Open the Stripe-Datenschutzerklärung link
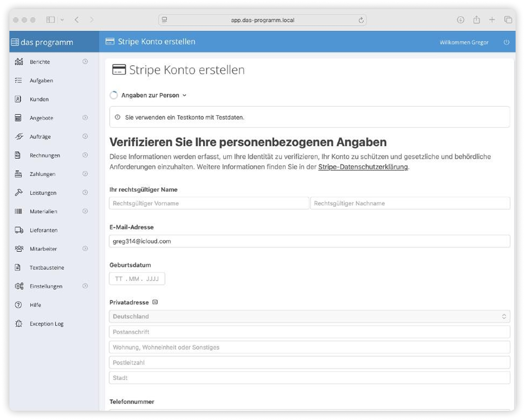Viewport: 525px width, 420px height. [363, 167]
